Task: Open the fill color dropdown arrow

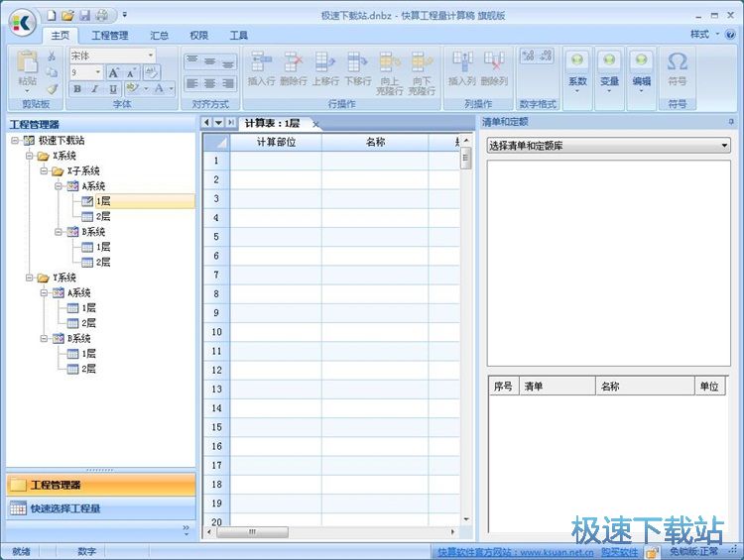Action: [x=146, y=88]
